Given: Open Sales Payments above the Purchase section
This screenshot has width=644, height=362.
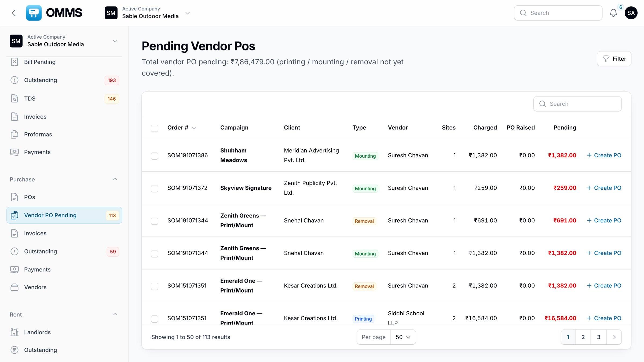Looking at the screenshot, I should tap(64, 152).
